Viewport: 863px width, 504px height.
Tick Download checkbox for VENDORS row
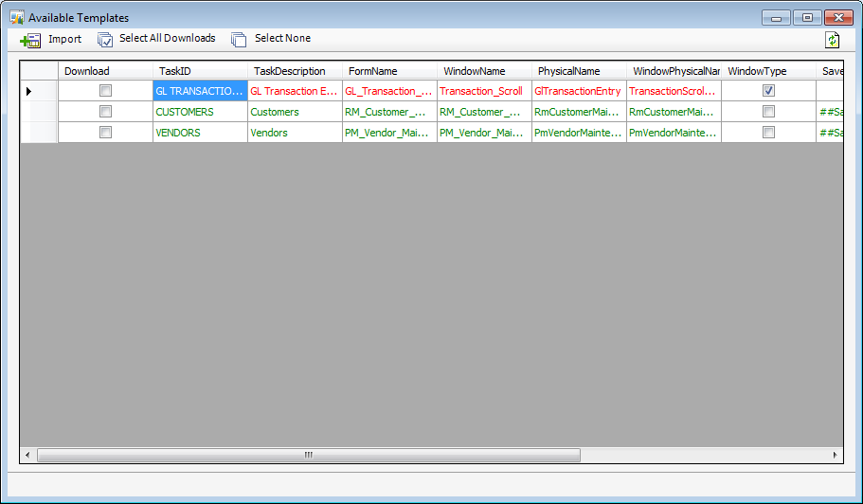coord(106,133)
